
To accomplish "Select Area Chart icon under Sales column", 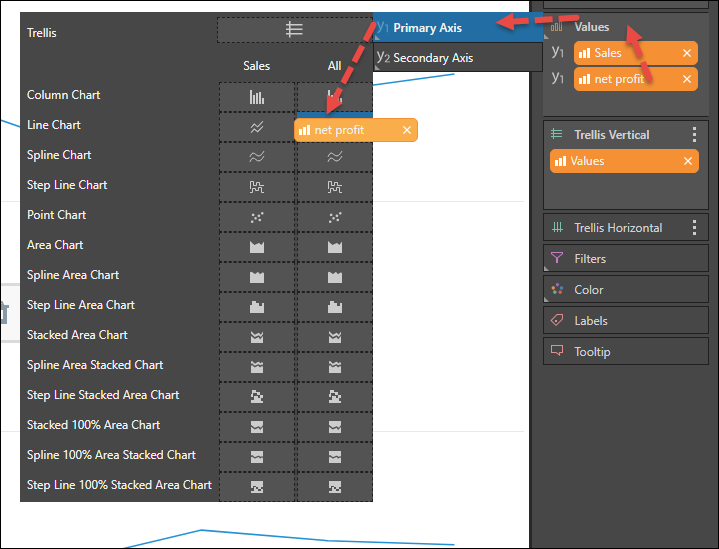I will point(257,247).
